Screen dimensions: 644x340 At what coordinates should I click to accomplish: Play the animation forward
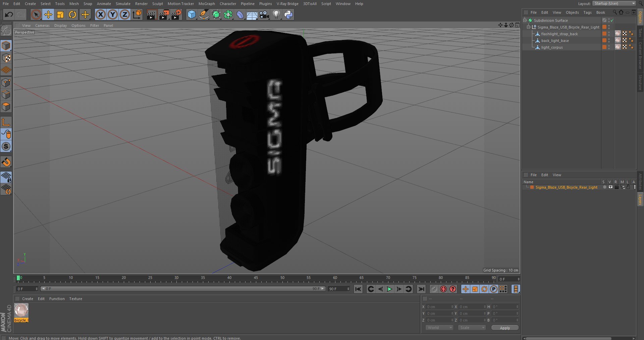click(389, 289)
